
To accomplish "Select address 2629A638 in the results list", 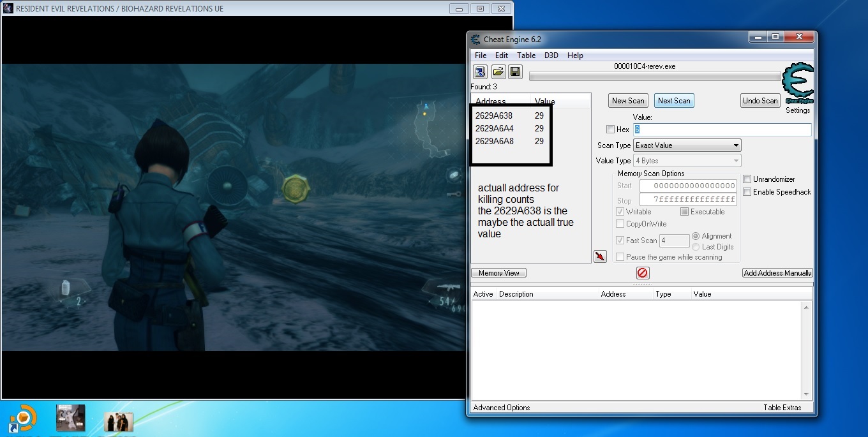I will coord(494,116).
